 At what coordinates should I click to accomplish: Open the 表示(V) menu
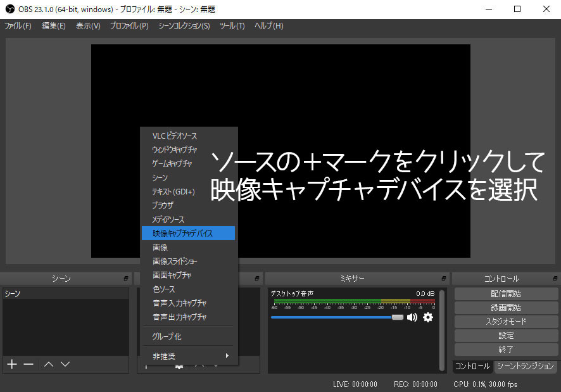tap(88, 26)
